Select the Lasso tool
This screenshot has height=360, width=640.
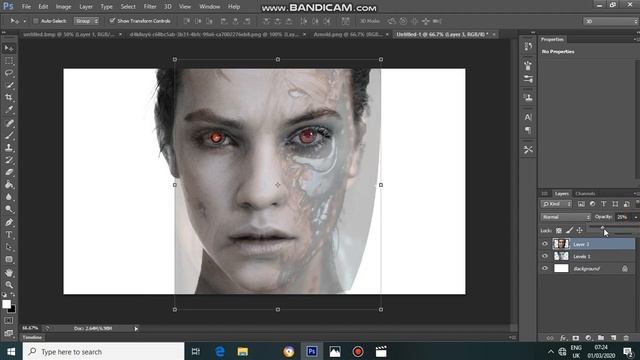click(9, 73)
